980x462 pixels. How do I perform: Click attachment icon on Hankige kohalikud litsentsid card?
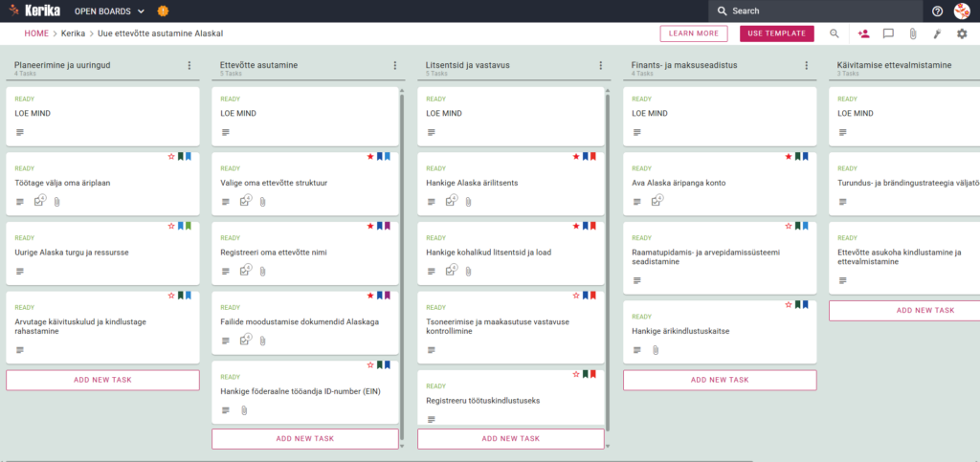click(x=468, y=271)
